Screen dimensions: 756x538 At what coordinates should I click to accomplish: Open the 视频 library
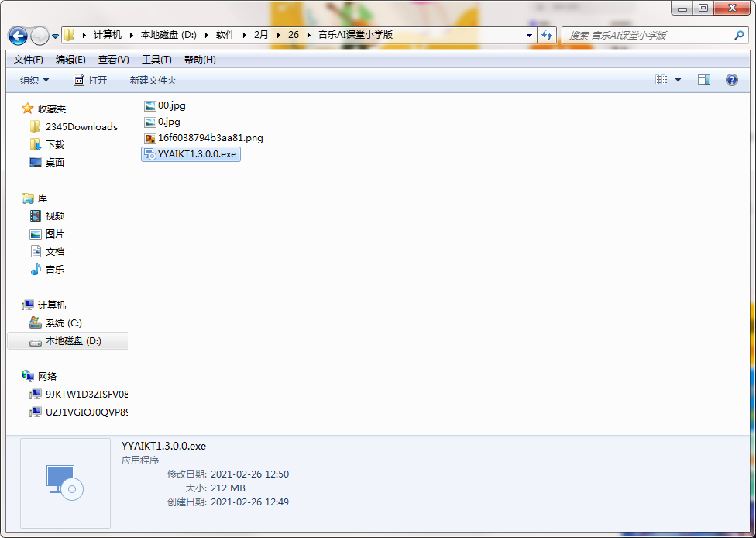[x=54, y=216]
